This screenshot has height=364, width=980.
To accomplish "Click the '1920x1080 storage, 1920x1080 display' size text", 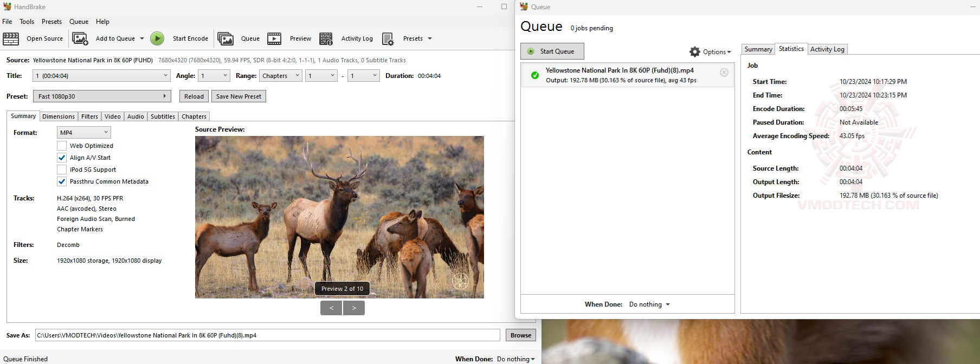I will (x=109, y=261).
